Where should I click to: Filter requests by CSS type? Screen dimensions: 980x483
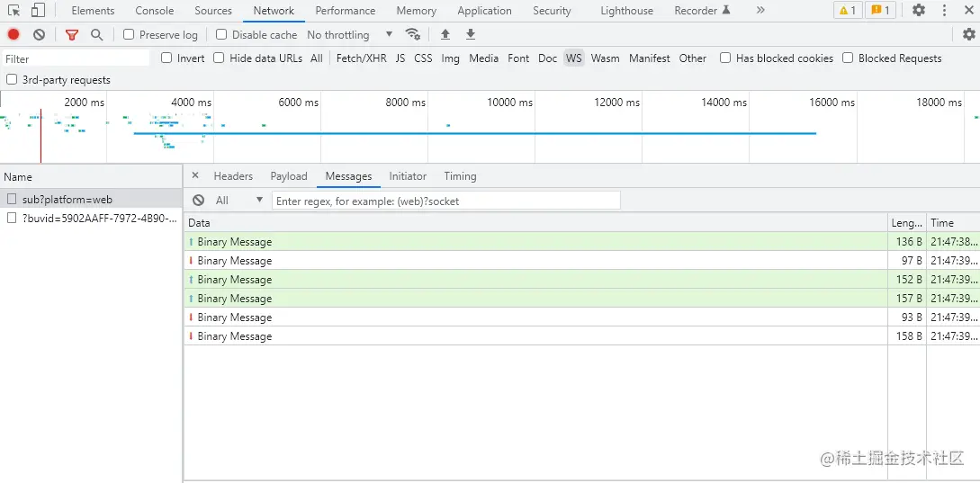[423, 58]
